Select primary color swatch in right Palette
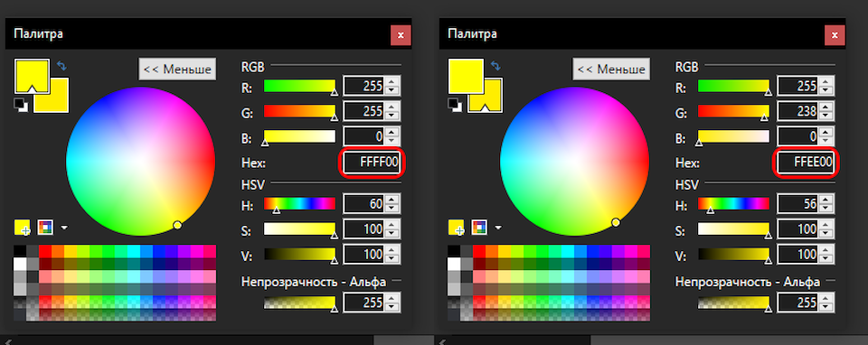 coord(467,76)
